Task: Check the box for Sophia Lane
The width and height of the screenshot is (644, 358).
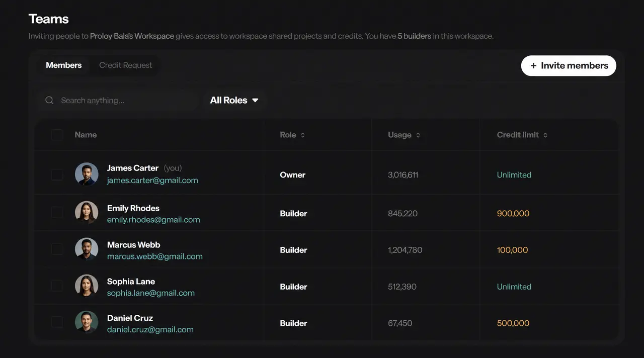Action: coord(57,286)
